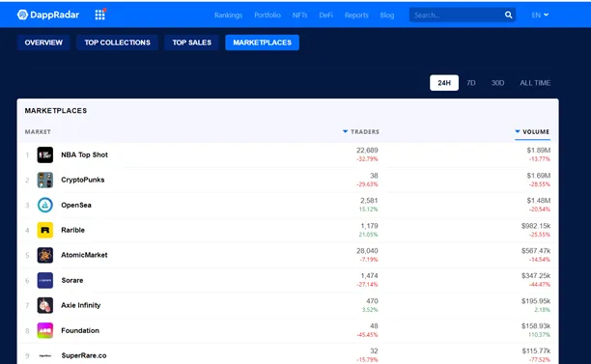Click Rarible traders value 1,179

369,226
